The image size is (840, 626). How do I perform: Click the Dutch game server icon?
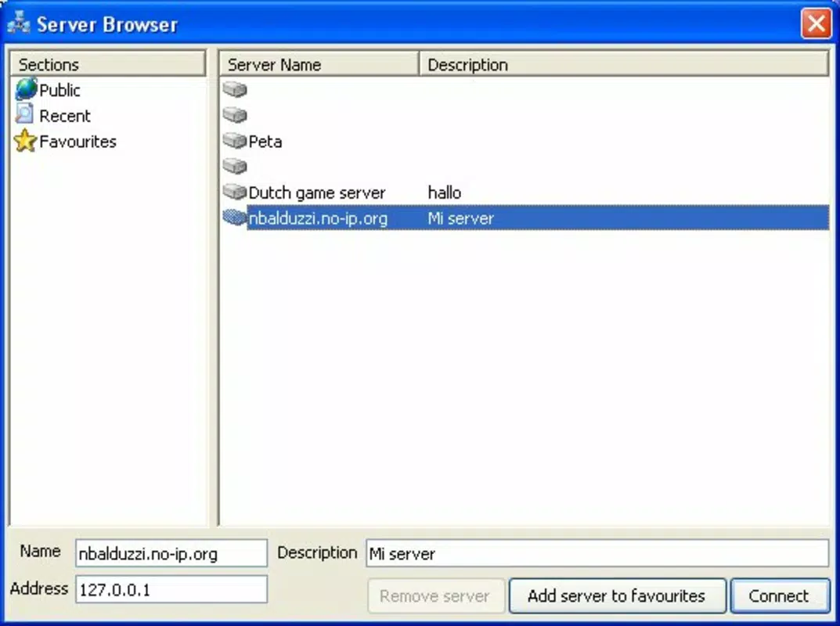tap(235, 192)
